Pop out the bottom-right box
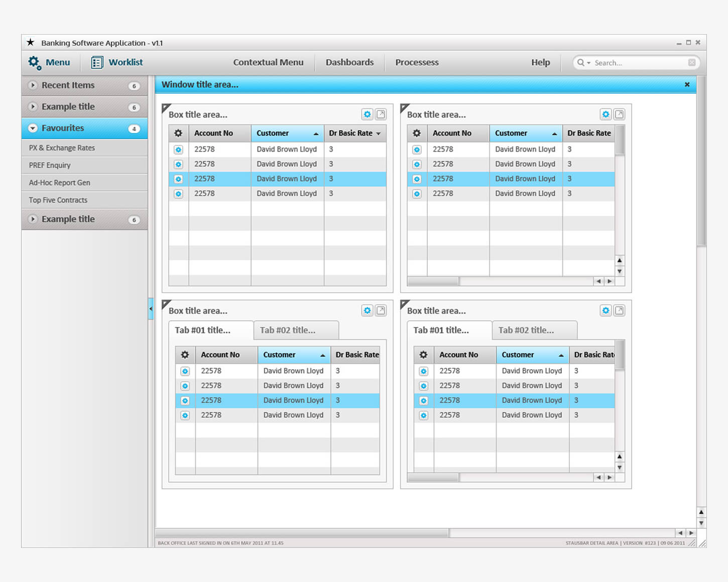The width and height of the screenshot is (728, 582). 620,311
